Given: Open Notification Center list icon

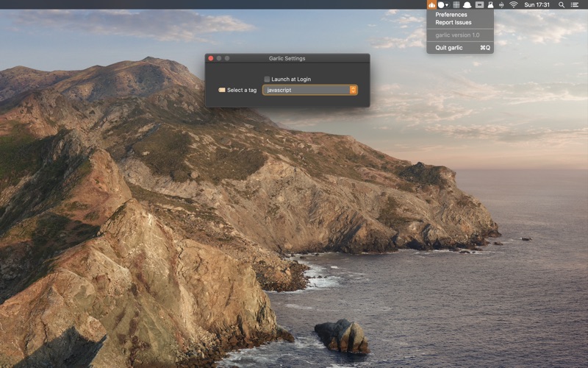Looking at the screenshot, I should pos(574,4).
